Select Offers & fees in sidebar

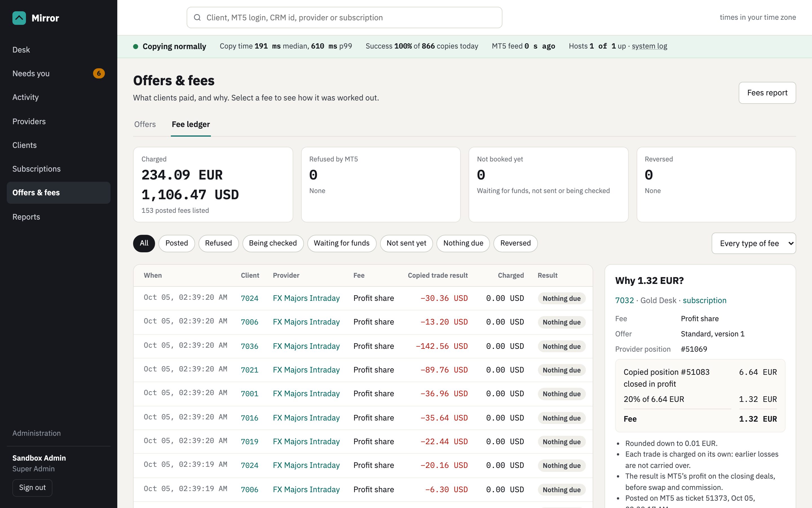59,192
